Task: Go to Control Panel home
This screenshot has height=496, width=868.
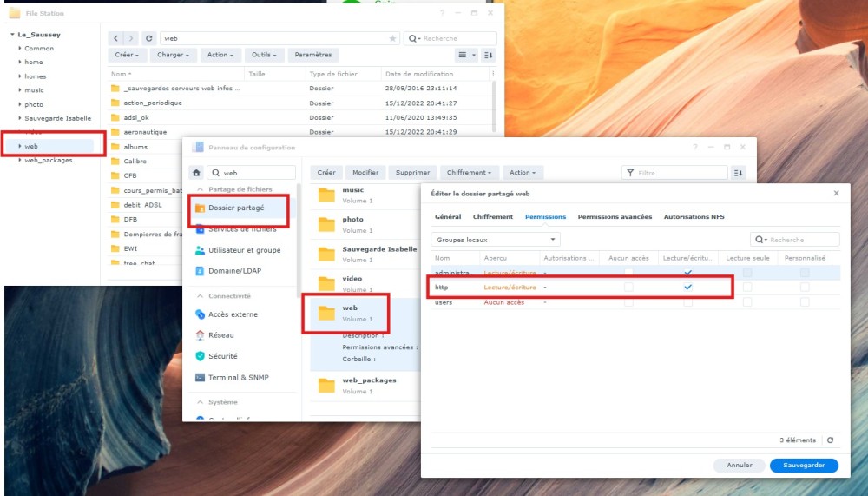Action: coord(196,172)
